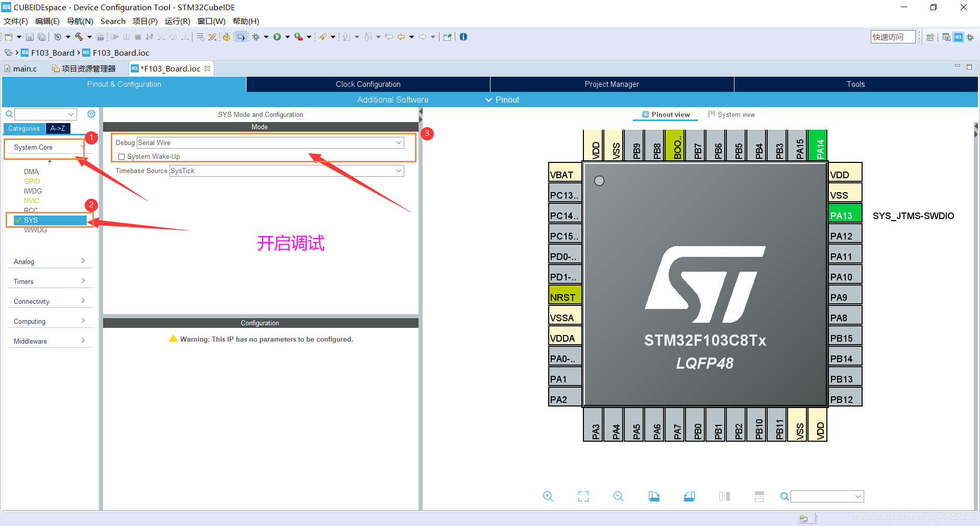
Task: Switch to System view
Action: [x=731, y=115]
